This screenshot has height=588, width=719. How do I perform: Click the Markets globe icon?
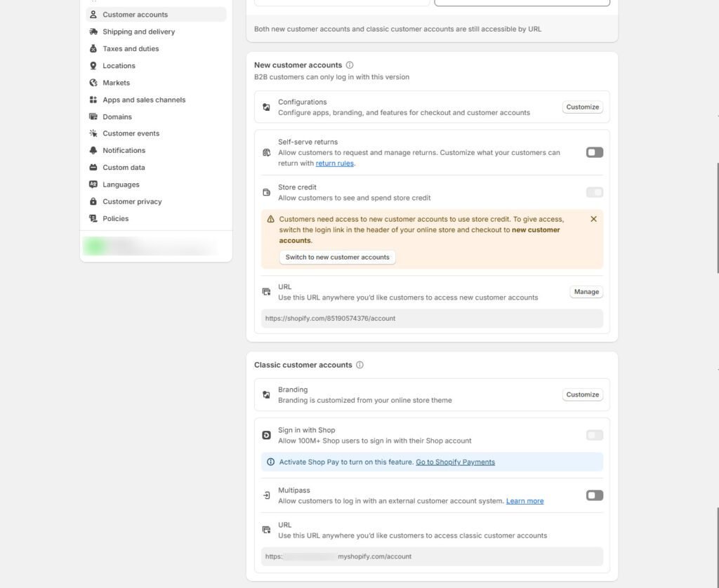tap(93, 83)
